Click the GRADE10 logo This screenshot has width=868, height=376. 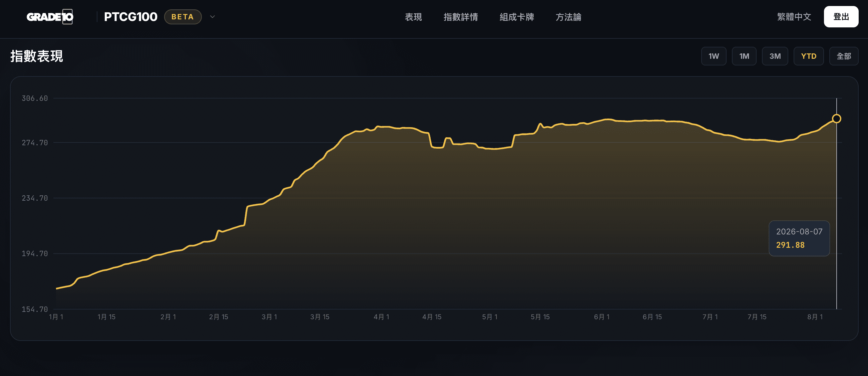coord(50,16)
